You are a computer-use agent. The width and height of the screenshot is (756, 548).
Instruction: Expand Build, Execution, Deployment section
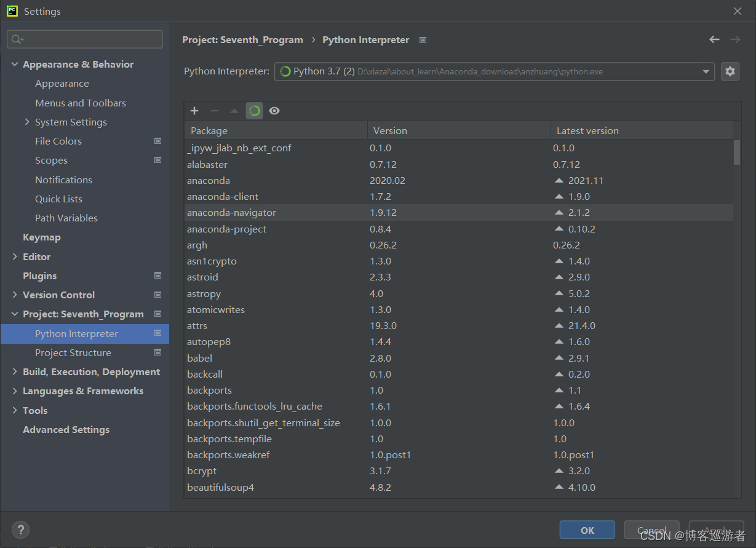coord(15,371)
